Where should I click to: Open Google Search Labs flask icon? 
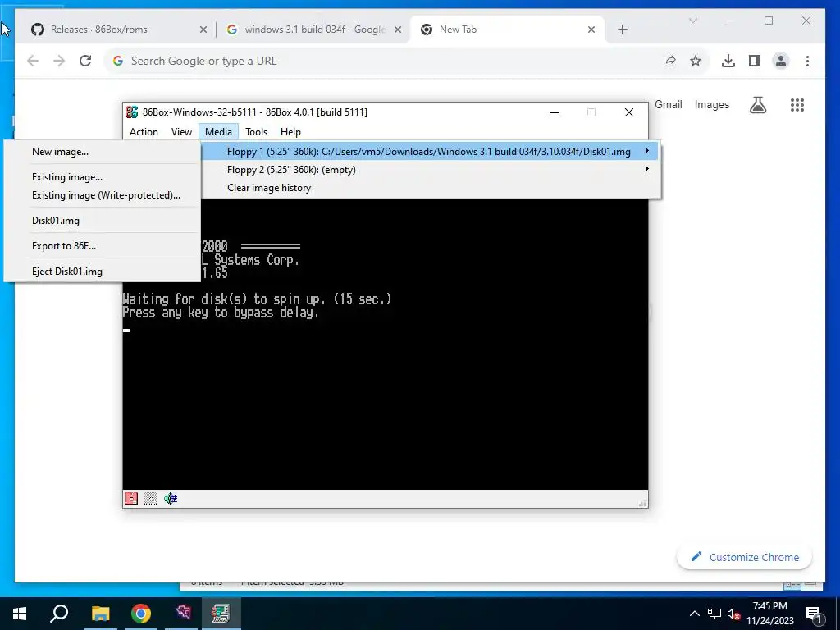coord(757,104)
